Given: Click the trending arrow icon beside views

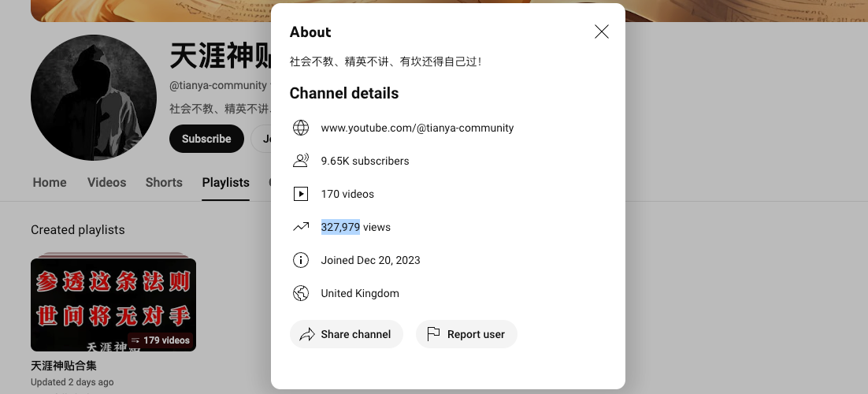Looking at the screenshot, I should coord(301,227).
